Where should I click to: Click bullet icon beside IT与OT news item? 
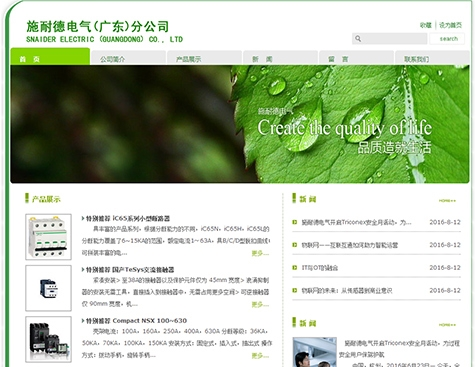[295, 267]
